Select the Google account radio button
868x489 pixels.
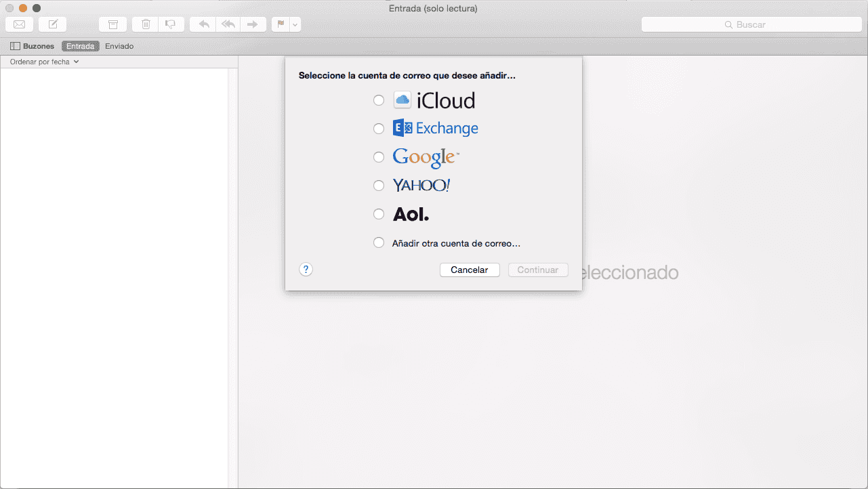(x=379, y=157)
